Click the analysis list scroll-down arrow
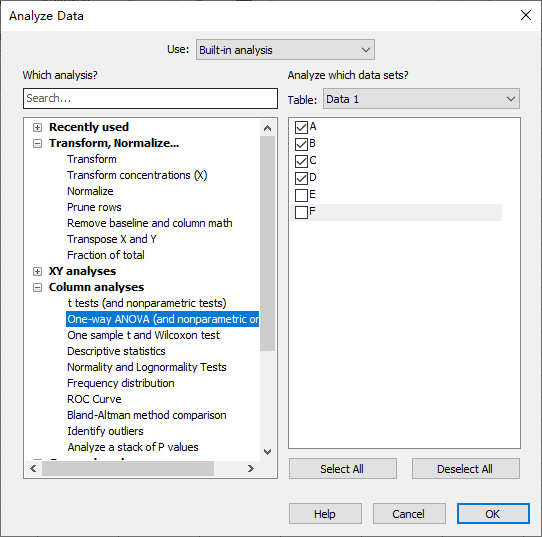The width and height of the screenshot is (542, 537). coord(267,452)
